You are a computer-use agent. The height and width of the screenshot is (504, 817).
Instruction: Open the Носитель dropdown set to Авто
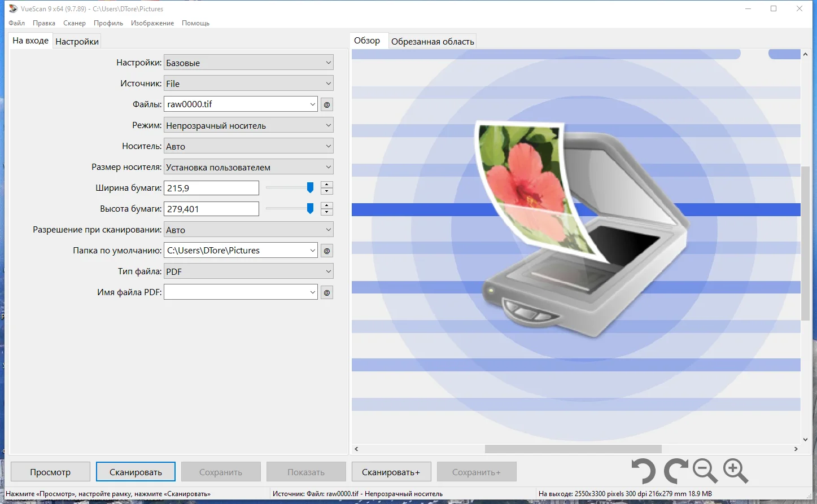point(248,146)
